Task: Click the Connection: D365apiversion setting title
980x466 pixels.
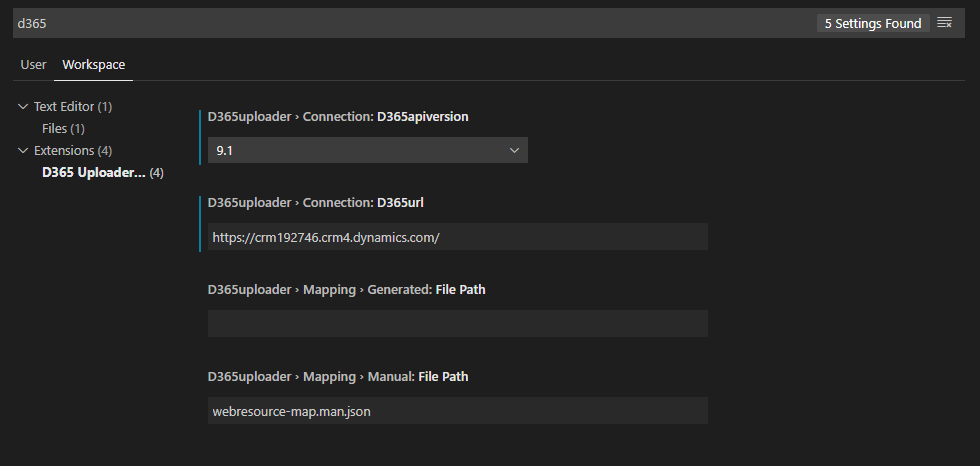Action: tap(338, 116)
